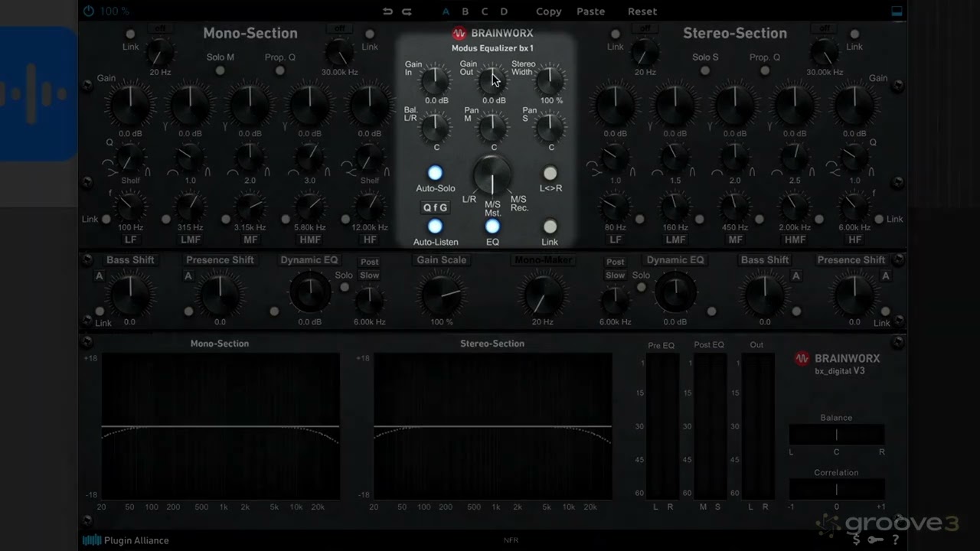
Task: Click the Mono-Section LF Gain knob
Action: [130, 106]
